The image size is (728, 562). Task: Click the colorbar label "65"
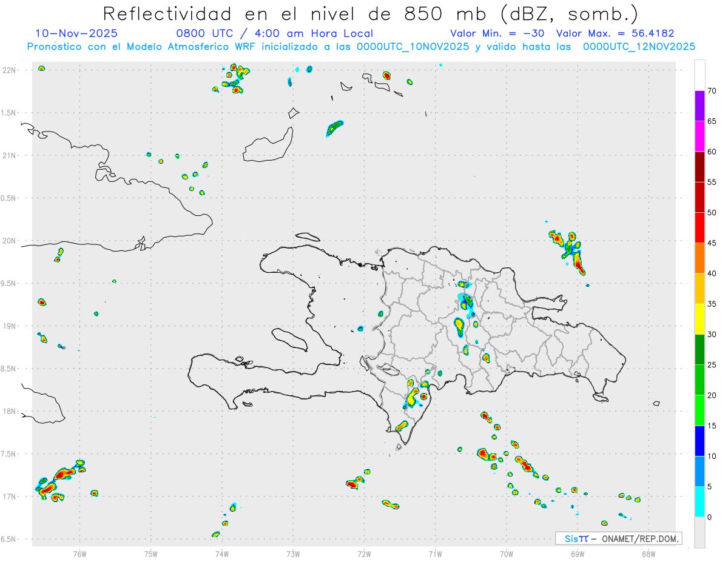point(712,121)
